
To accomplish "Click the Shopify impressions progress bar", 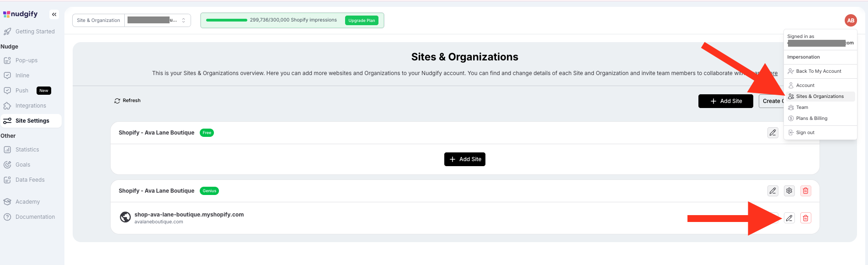I will tap(227, 20).
